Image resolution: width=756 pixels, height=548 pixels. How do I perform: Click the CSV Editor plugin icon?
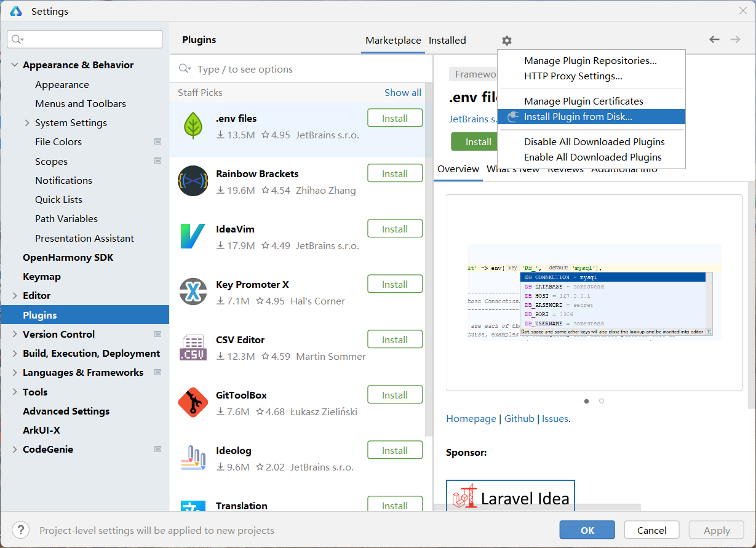193,347
